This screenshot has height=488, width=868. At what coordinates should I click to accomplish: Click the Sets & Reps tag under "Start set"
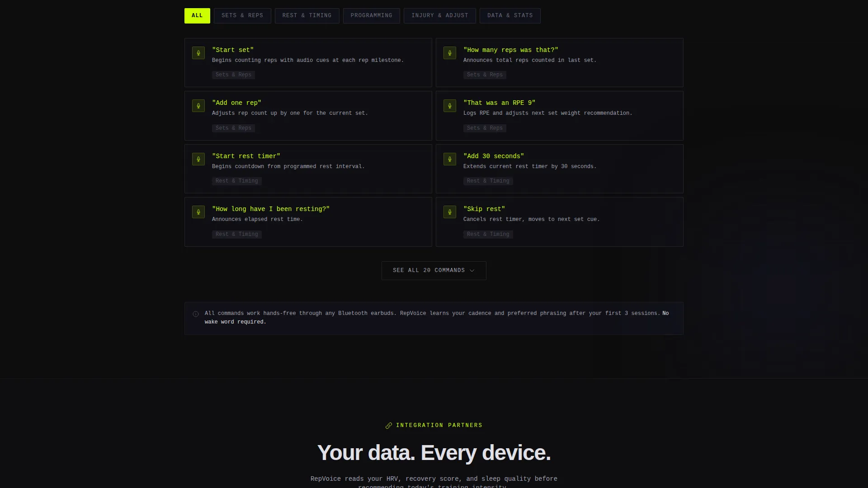[x=233, y=75]
